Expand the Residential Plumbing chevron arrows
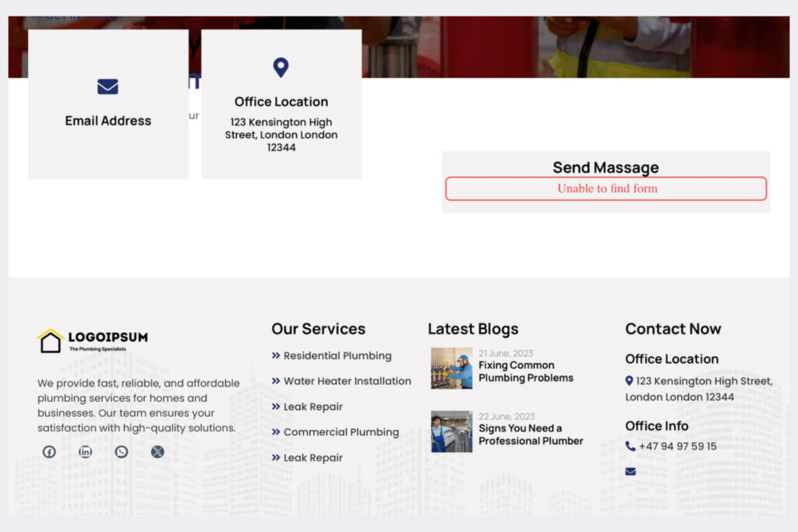 (276, 356)
